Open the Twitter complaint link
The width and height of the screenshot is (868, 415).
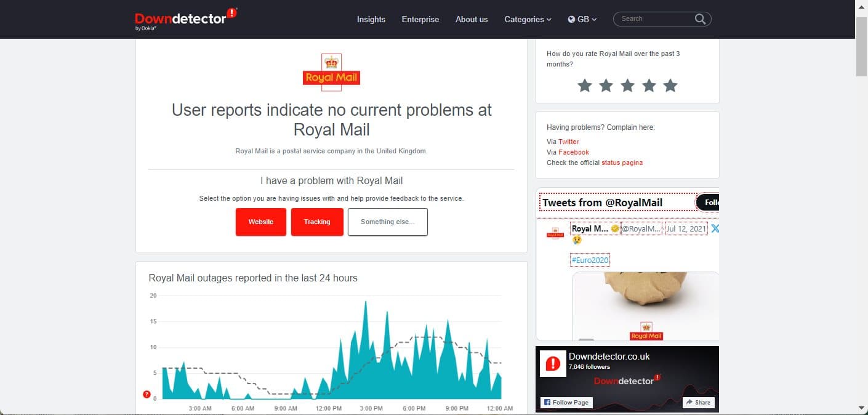(x=568, y=142)
